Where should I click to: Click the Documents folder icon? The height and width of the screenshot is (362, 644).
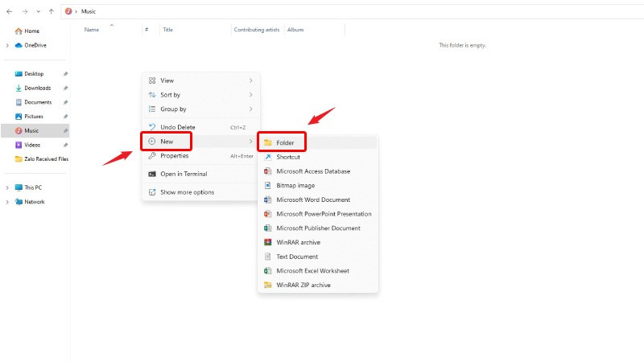(x=19, y=102)
